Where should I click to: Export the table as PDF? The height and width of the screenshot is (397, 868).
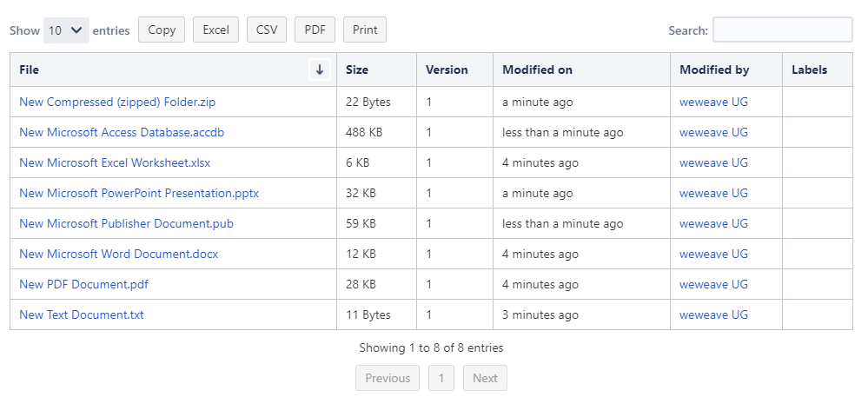315,30
